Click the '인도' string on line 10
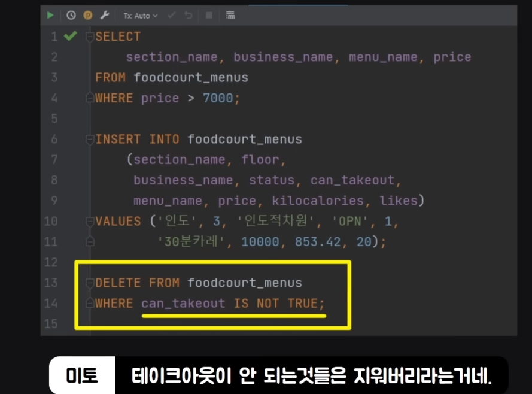Viewport: 532px width, 394px height. [x=177, y=222]
